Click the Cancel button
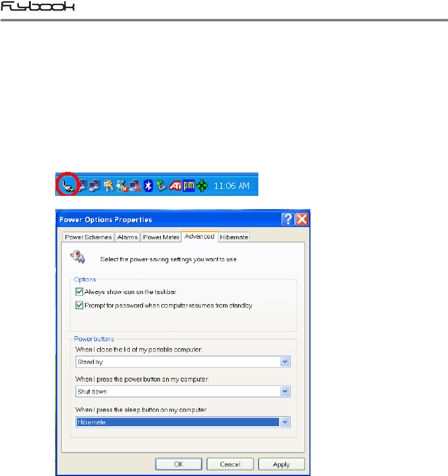 [230, 464]
